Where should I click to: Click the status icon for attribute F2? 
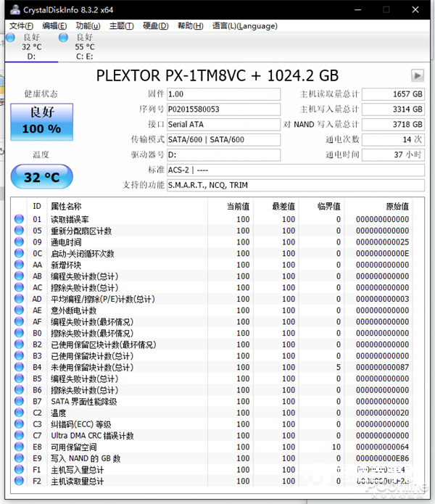20,481
